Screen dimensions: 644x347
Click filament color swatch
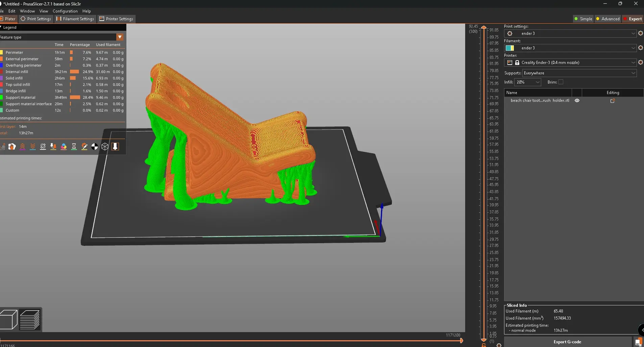[x=510, y=48]
